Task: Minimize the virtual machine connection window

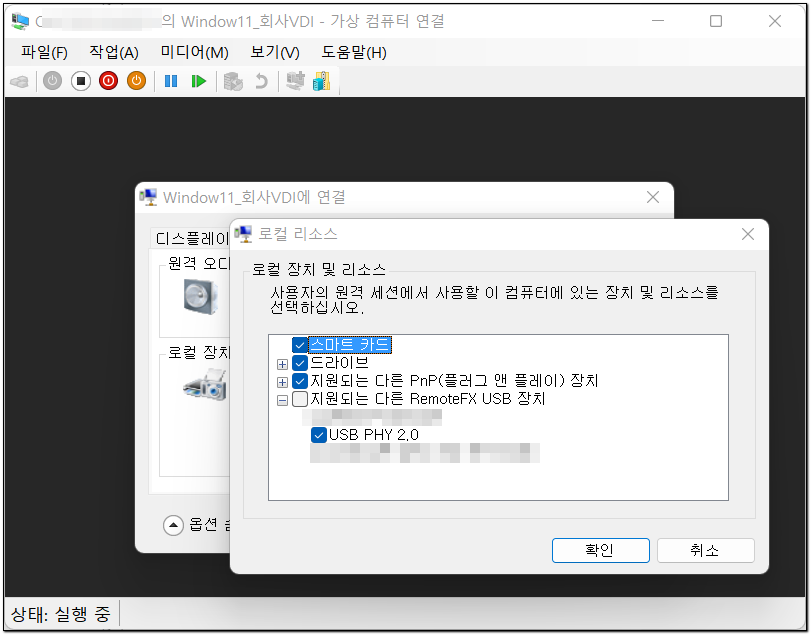Action: 658,21
